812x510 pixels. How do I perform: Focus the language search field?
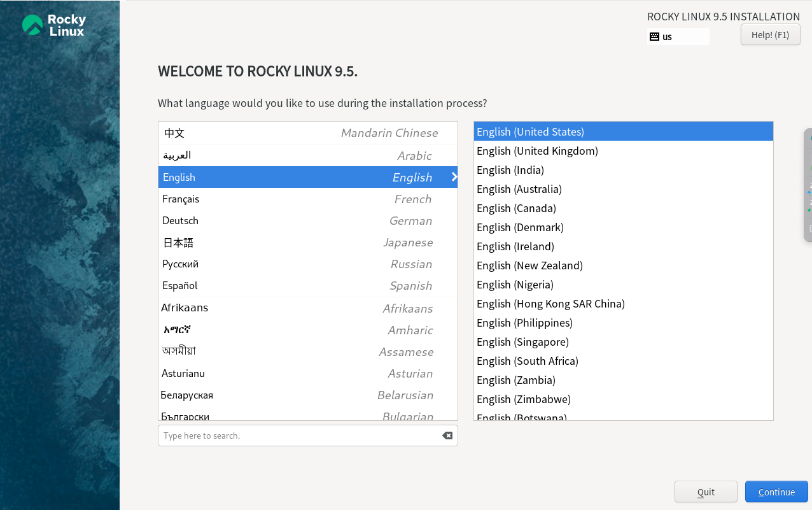pyautogui.click(x=308, y=436)
